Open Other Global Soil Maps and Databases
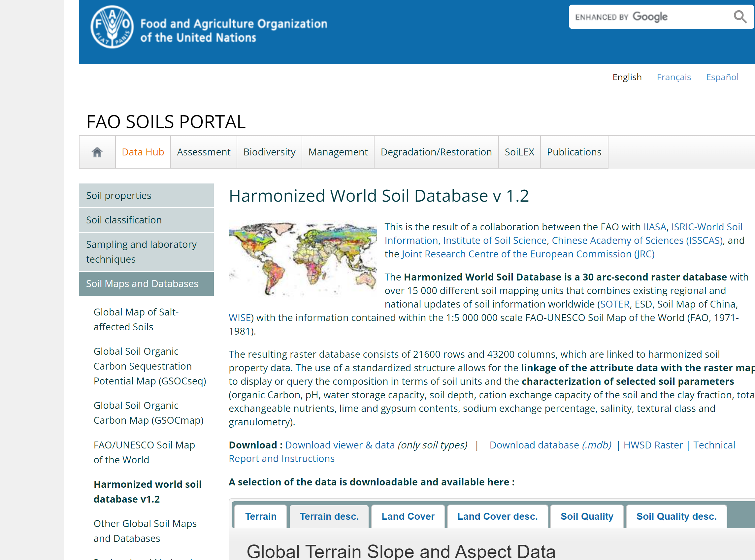755x560 pixels. point(145,531)
